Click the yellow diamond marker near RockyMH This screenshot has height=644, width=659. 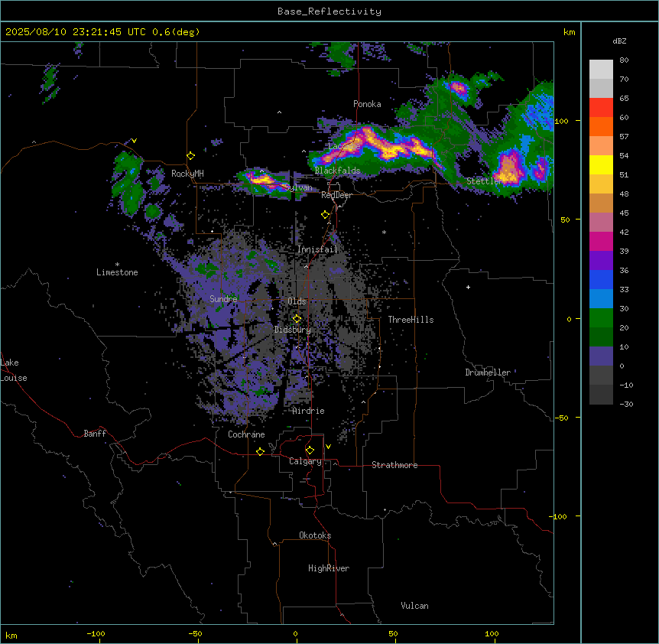[x=190, y=156]
